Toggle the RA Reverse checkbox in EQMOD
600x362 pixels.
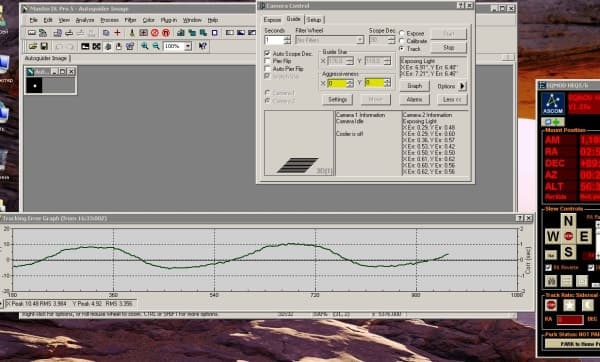coord(548,267)
